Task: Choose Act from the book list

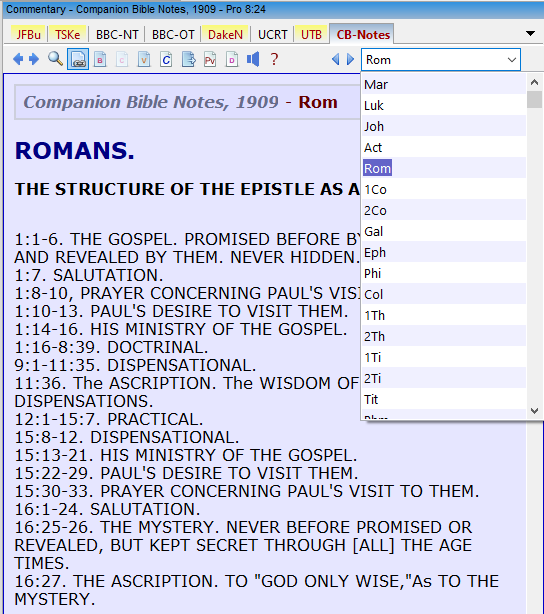Action: point(444,147)
